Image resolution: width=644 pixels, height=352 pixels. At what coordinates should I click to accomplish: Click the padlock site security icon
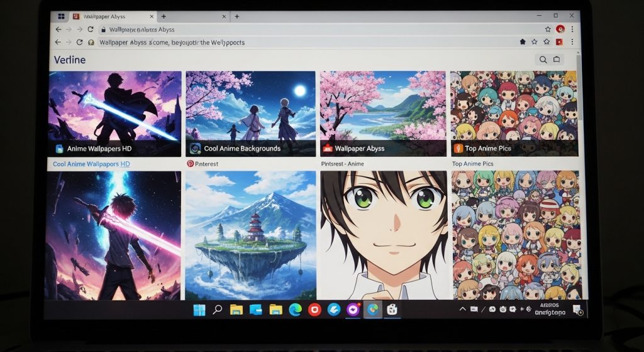point(104,30)
